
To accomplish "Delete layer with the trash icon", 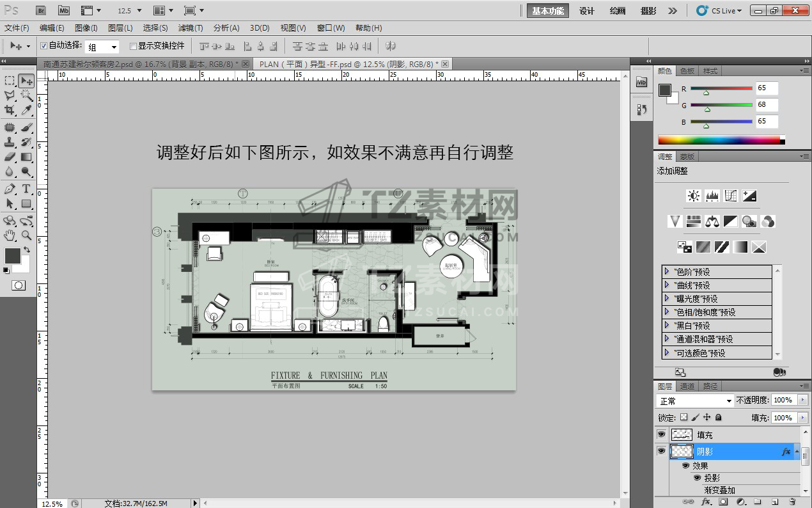I will (793, 502).
